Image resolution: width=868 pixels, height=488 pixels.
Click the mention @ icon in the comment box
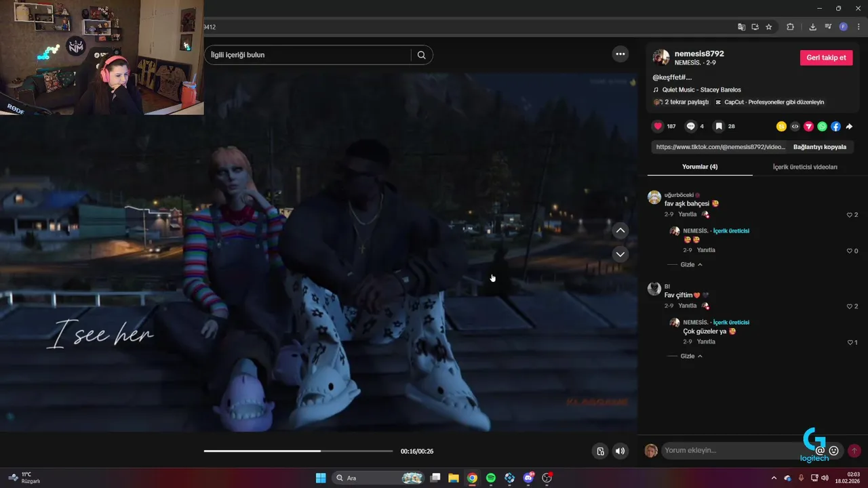820,451
